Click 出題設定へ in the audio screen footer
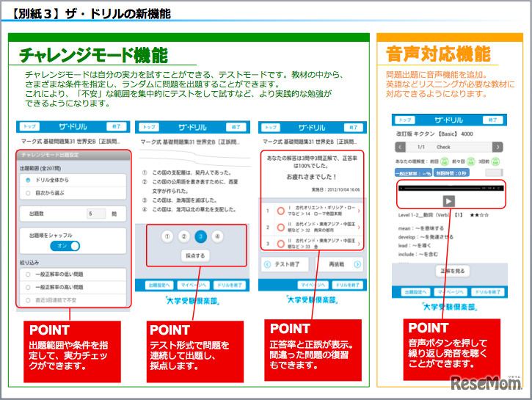The height and width of the screenshot is (400, 532). pos(415,292)
